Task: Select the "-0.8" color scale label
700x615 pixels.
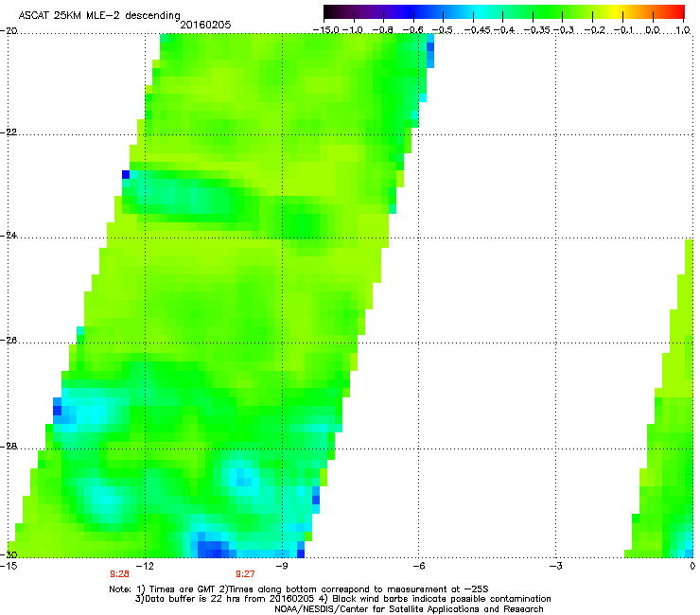Action: coord(382,30)
